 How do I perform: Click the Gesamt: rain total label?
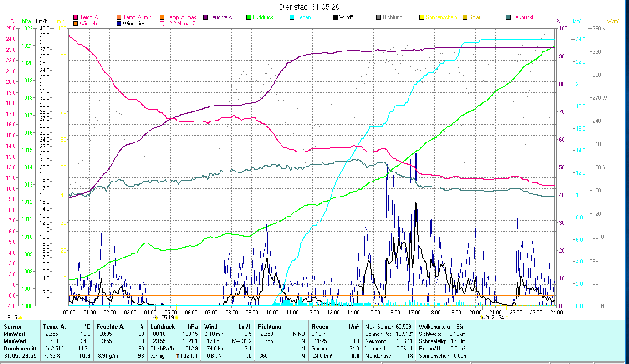click(x=321, y=348)
